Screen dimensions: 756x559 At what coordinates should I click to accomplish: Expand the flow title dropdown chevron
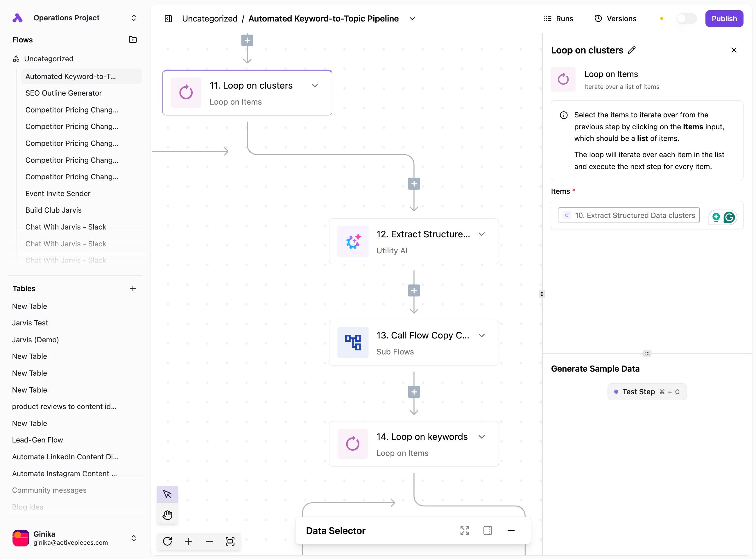click(412, 19)
